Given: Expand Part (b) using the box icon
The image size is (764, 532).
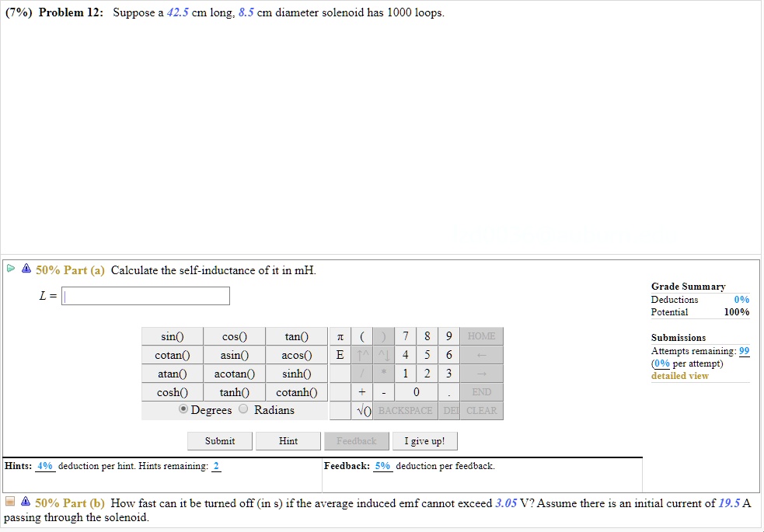Looking at the screenshot, I should click(x=9, y=502).
